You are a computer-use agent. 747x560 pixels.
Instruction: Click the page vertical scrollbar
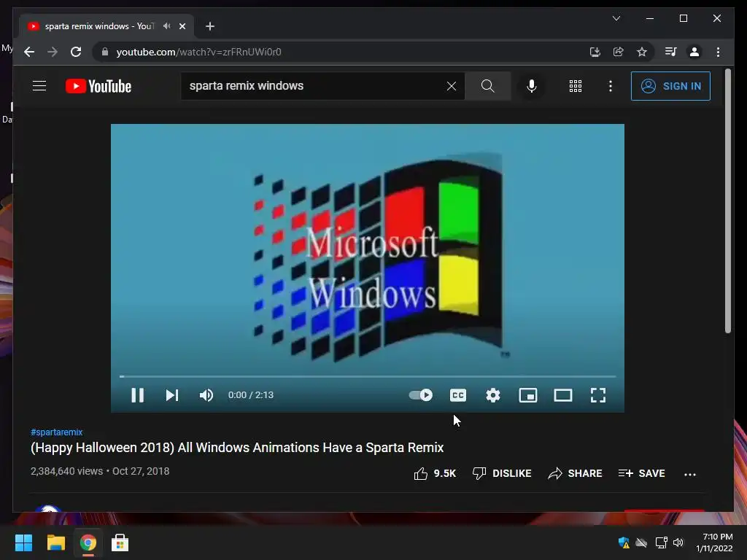pyautogui.click(x=727, y=201)
